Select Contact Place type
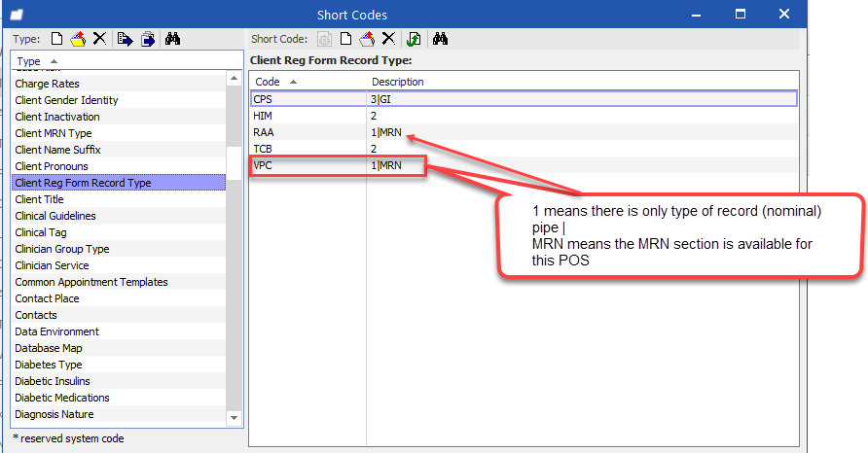 (119, 298)
